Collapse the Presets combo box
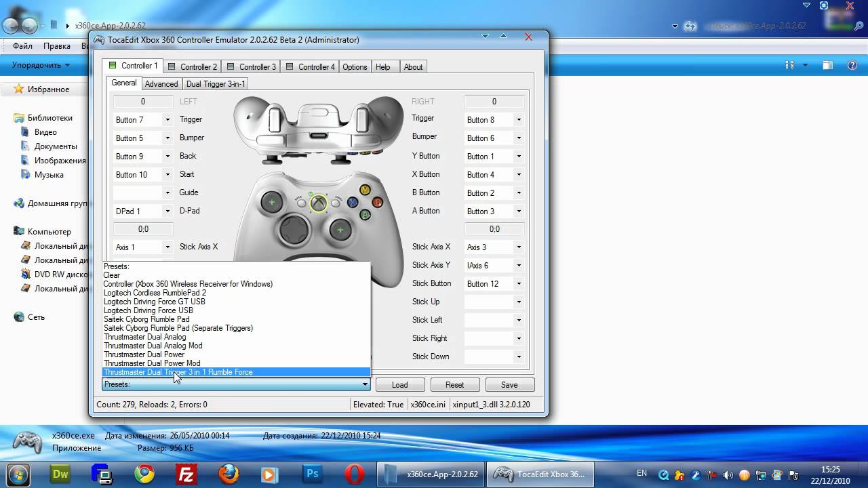The height and width of the screenshot is (488, 868). coord(365,384)
